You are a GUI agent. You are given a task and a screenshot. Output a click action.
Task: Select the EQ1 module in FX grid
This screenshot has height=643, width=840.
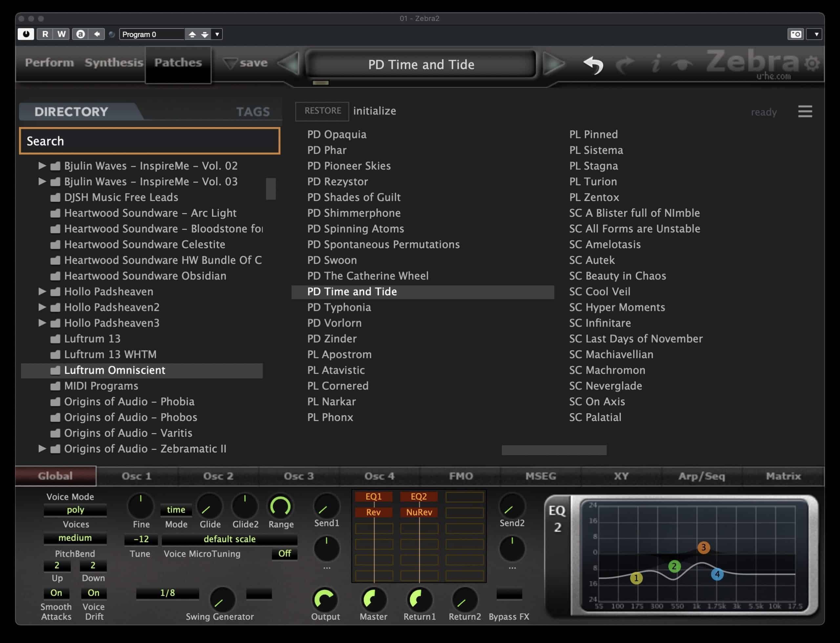pyautogui.click(x=373, y=496)
